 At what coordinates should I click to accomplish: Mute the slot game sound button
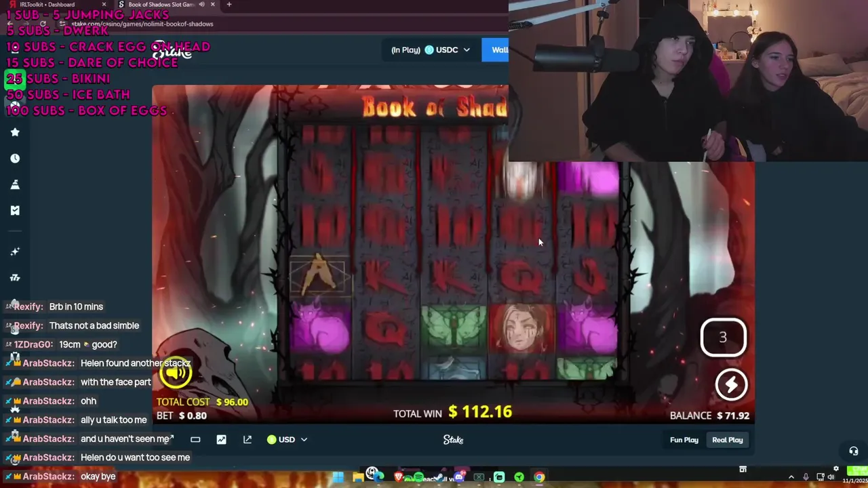tap(176, 372)
